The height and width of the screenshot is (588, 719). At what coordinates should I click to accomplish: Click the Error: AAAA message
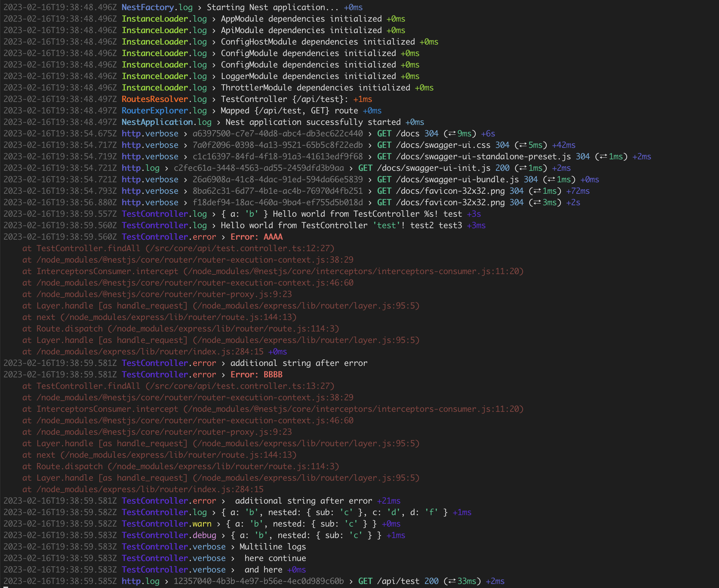(256, 237)
